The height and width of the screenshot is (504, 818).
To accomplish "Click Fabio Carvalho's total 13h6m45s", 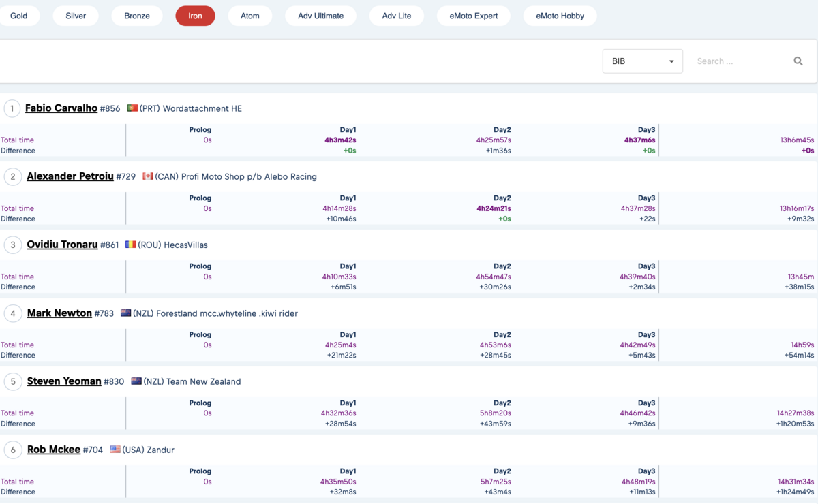I will coord(797,140).
